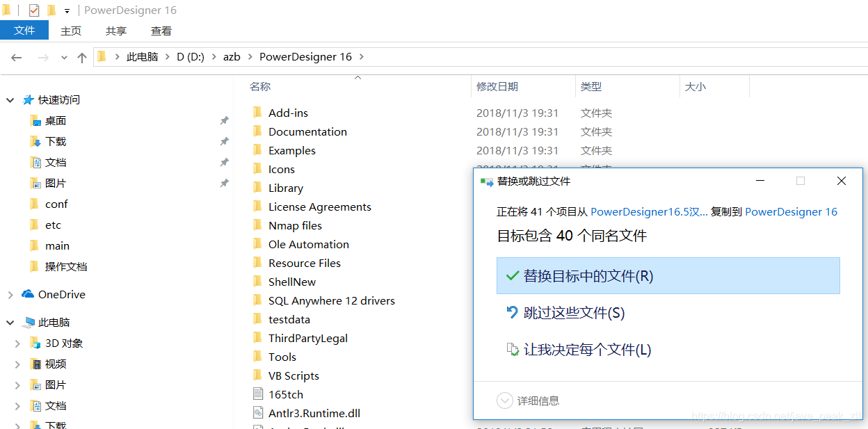Choose 跳过这些文件(S) option
868x429 pixels.
coord(668,313)
